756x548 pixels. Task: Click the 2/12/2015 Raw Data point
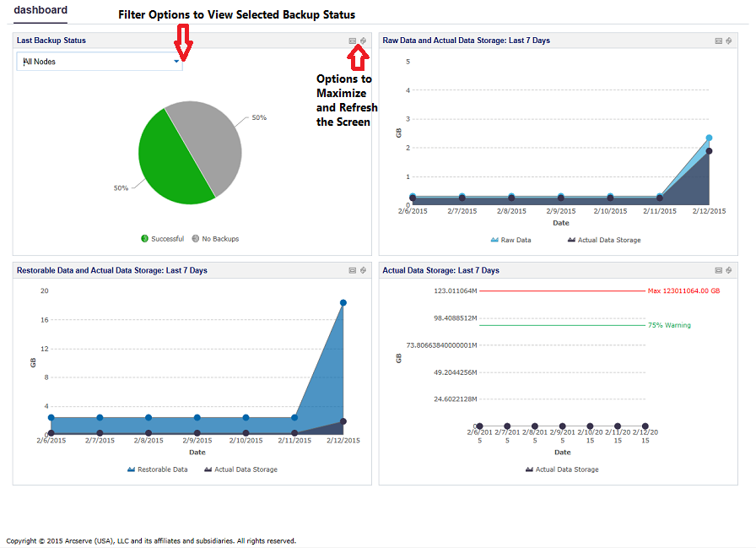(710, 138)
